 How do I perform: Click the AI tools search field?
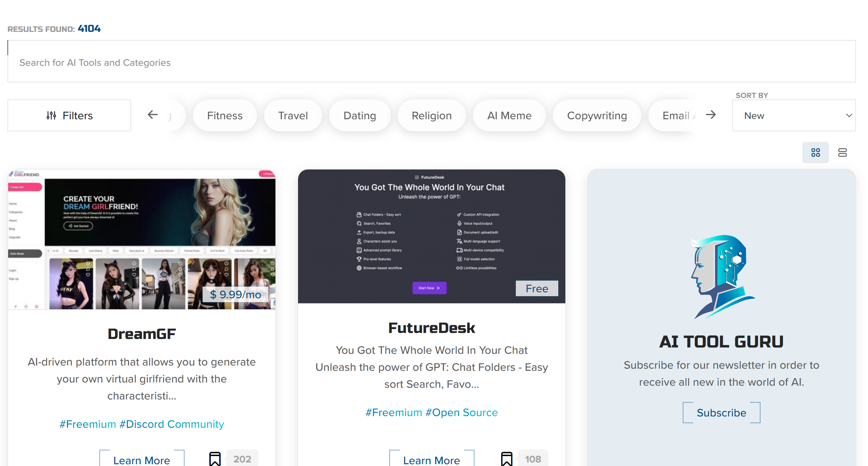tap(432, 61)
